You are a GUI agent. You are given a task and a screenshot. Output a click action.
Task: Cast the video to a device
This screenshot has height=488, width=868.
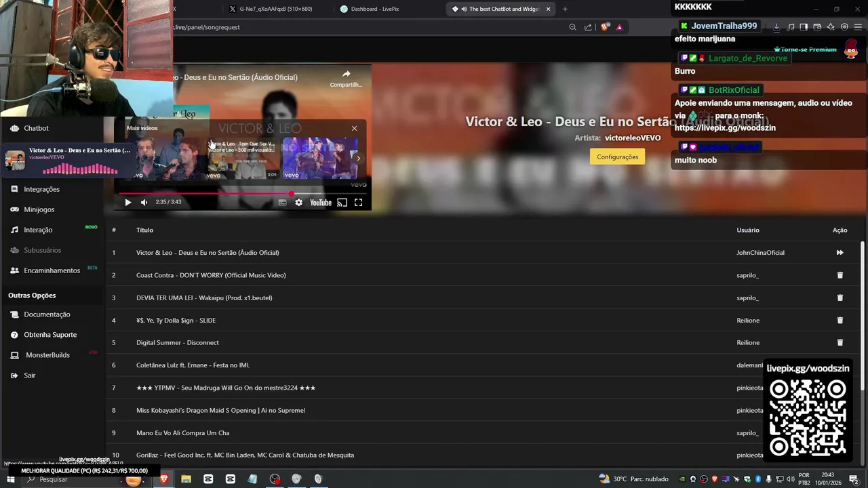(x=342, y=202)
